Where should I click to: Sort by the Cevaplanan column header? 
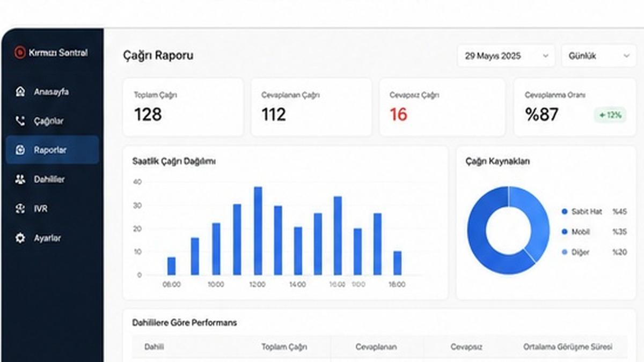tap(376, 347)
